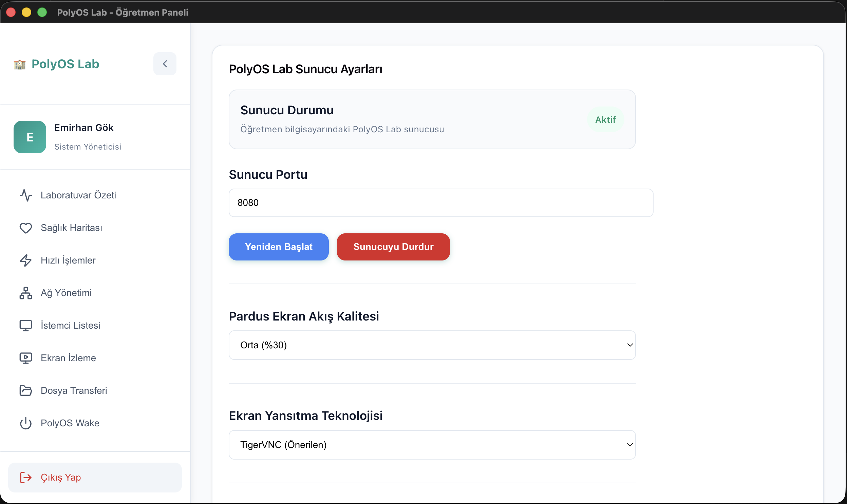Click the Sunucu Portu input field
Screen dimensions: 847x504
[x=441, y=203]
